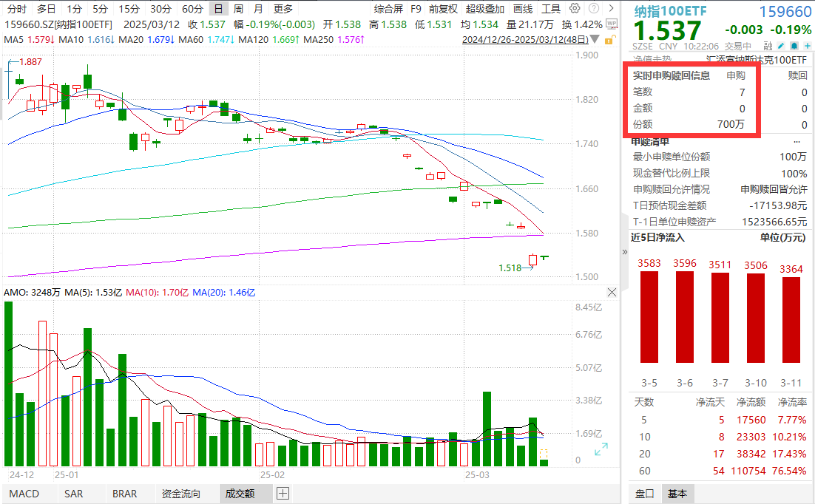Click the WP icon beside turnover rate
This screenshot has width=815, height=504.
(612, 24)
